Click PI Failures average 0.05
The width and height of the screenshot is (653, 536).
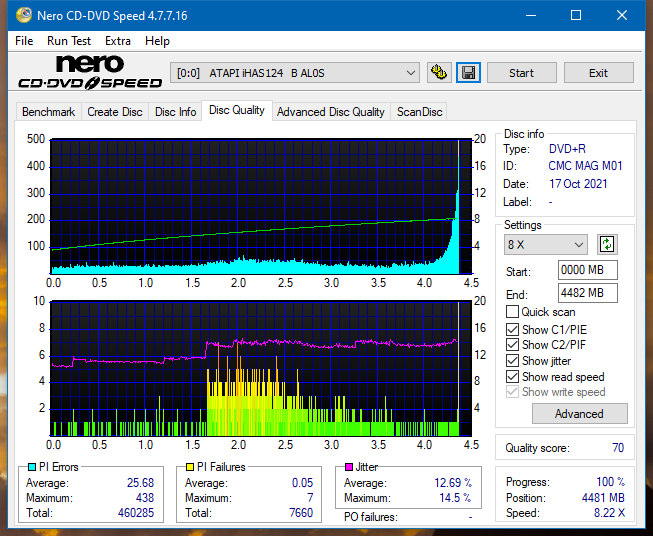pos(302,483)
